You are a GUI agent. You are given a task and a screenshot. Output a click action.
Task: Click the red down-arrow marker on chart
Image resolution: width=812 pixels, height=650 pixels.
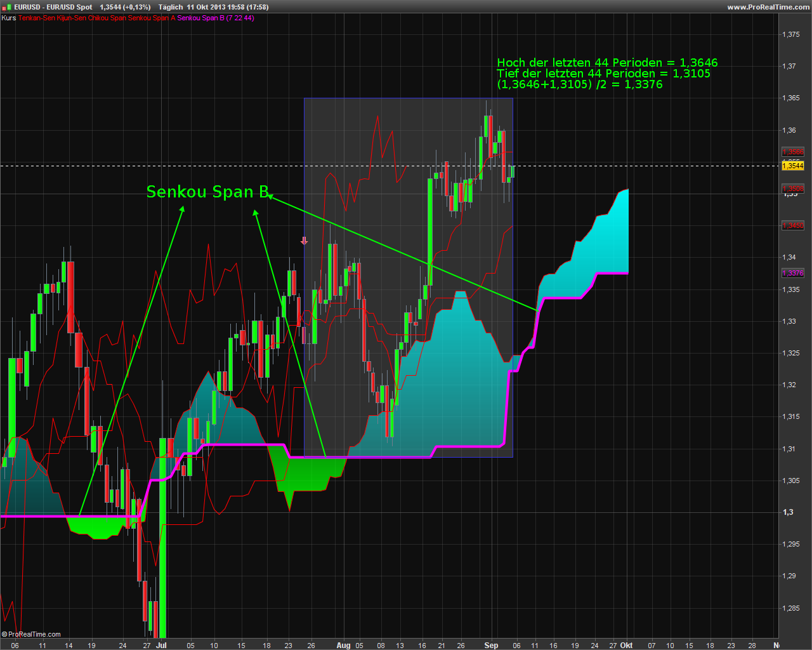(304, 241)
